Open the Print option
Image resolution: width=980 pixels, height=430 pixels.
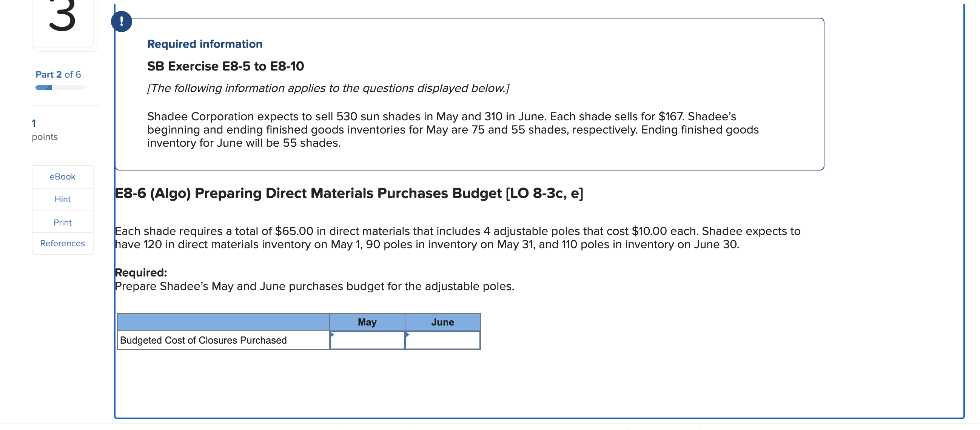click(62, 223)
